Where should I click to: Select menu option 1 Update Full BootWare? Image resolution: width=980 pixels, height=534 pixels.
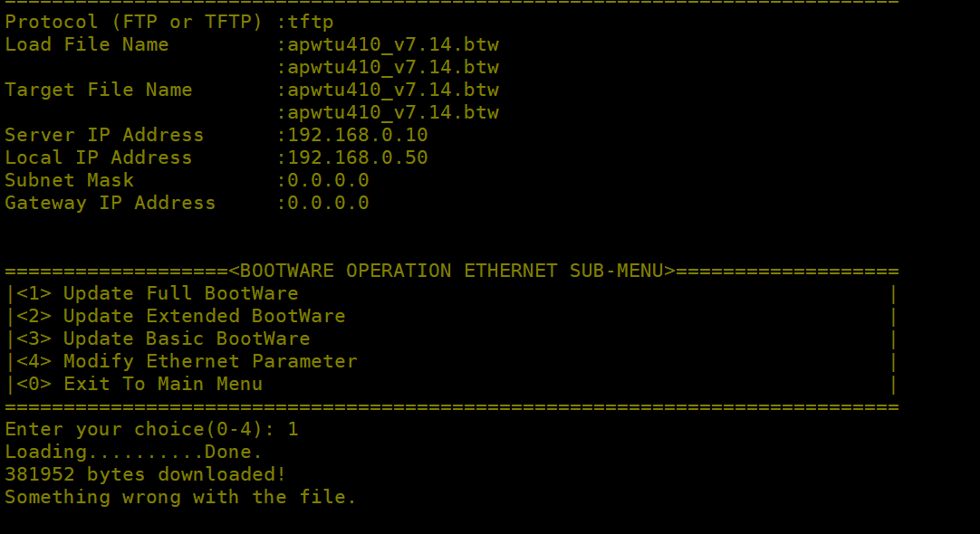pos(157,293)
